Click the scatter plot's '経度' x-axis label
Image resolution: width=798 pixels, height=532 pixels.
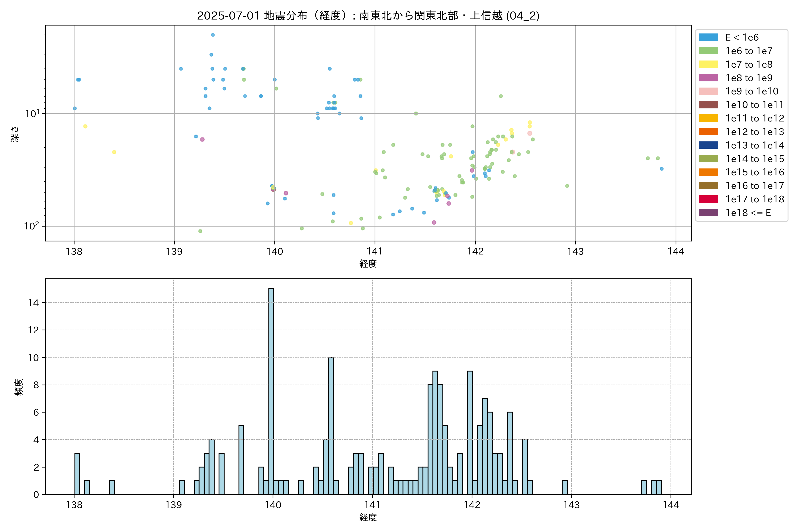[368, 264]
